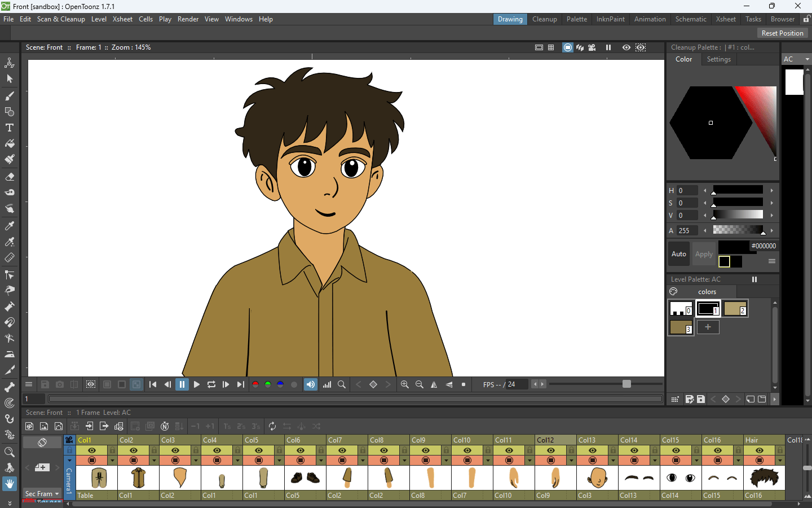Open Col3 column options arrow
Screen dimensions: 812x508
tap(196, 461)
